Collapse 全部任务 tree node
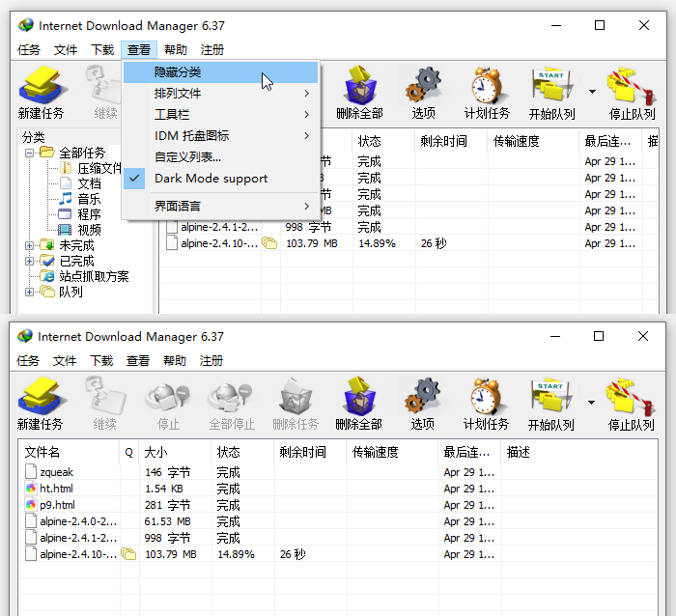The width and height of the screenshot is (676, 616). click(29, 153)
